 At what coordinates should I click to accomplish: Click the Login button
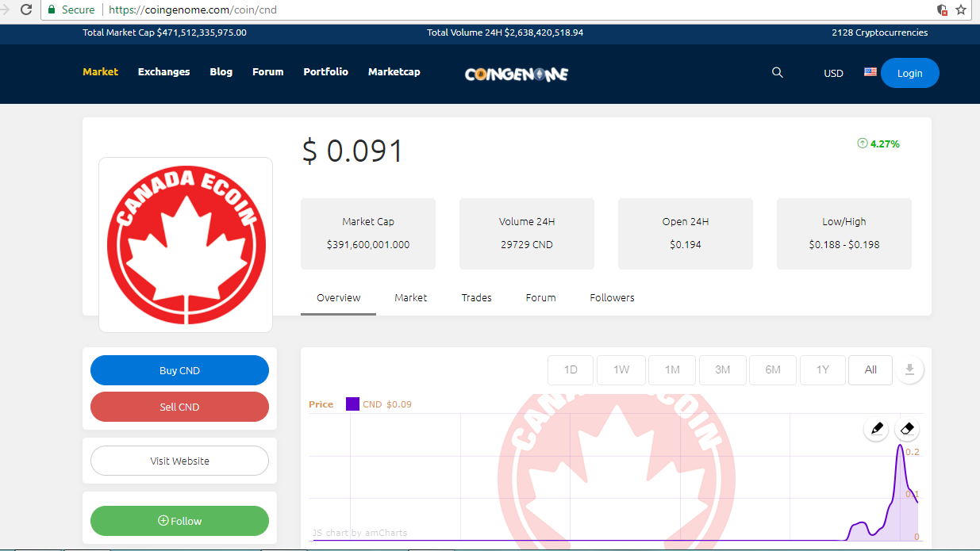(909, 73)
